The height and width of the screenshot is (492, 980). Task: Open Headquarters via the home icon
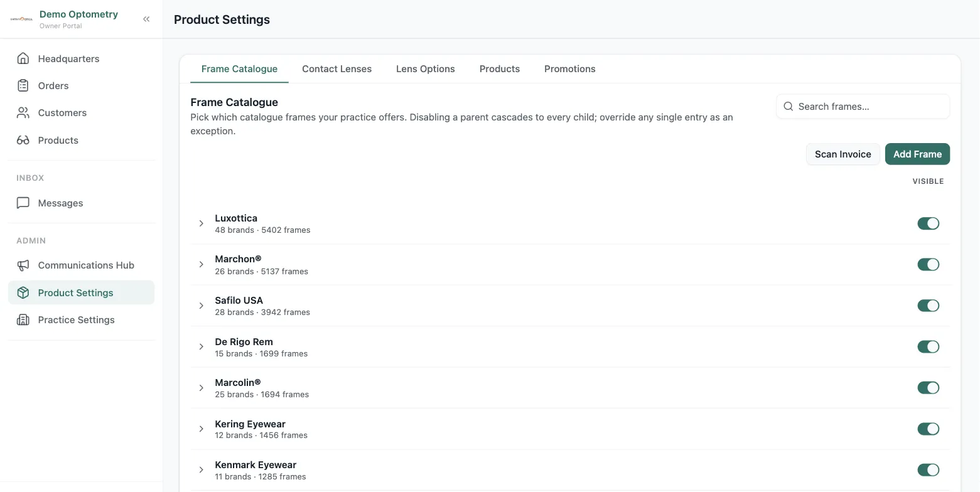(23, 58)
